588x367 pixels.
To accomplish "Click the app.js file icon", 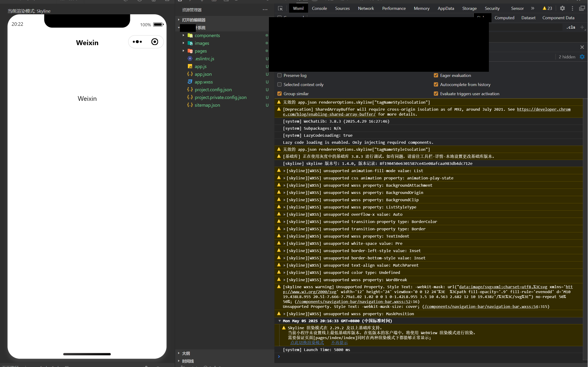I will coord(190,66).
